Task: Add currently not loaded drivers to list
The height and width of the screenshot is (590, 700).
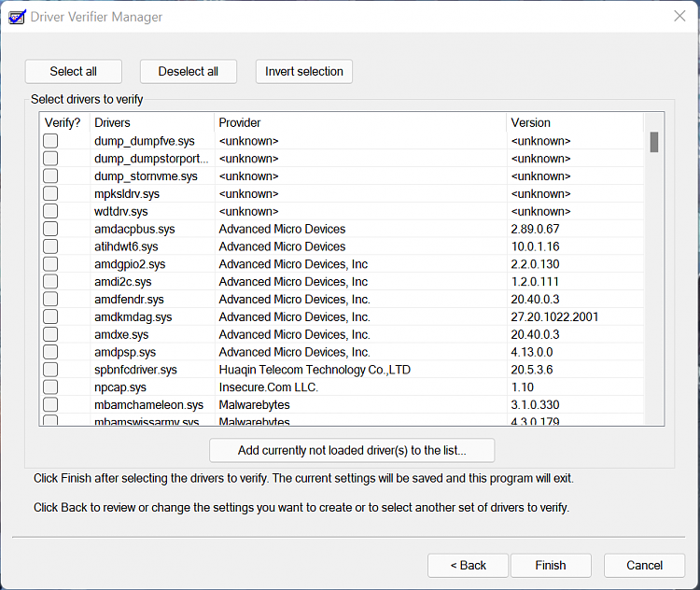Action: tap(352, 450)
